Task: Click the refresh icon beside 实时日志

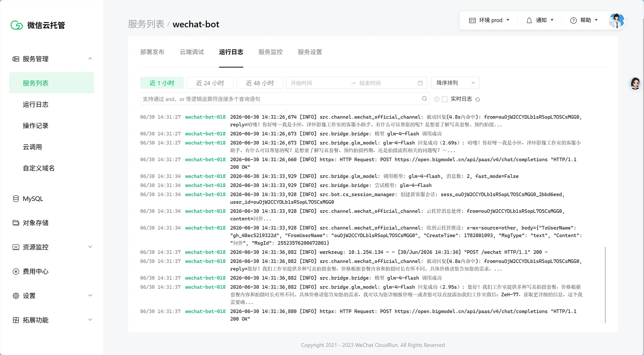Action: click(x=478, y=100)
